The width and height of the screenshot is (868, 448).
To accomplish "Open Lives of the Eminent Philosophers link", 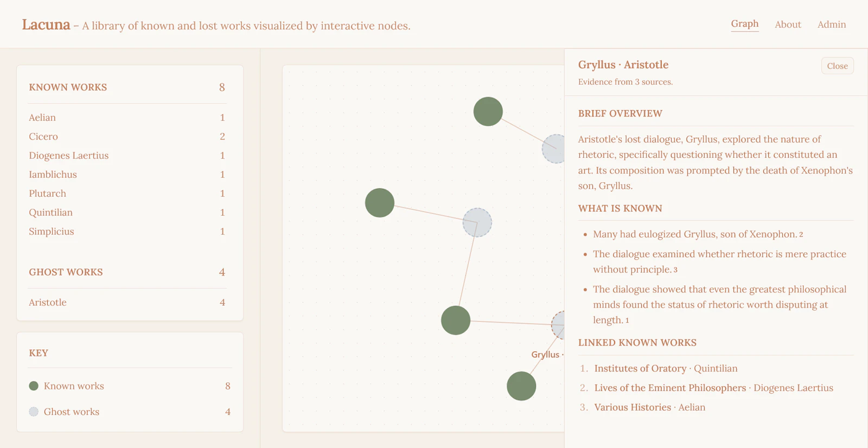I will pos(669,388).
